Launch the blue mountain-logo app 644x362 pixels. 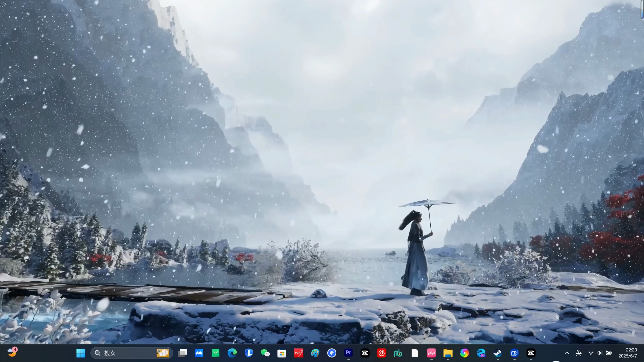point(199,353)
